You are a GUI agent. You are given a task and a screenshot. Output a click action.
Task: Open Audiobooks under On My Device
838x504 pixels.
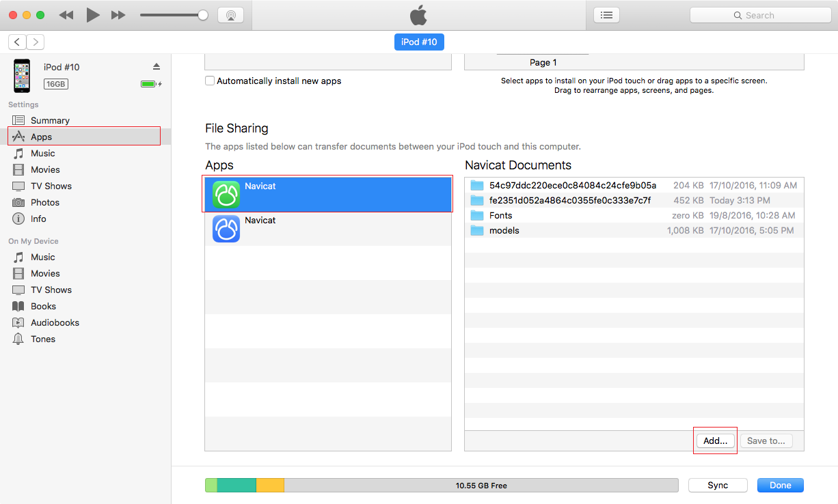pos(85,322)
